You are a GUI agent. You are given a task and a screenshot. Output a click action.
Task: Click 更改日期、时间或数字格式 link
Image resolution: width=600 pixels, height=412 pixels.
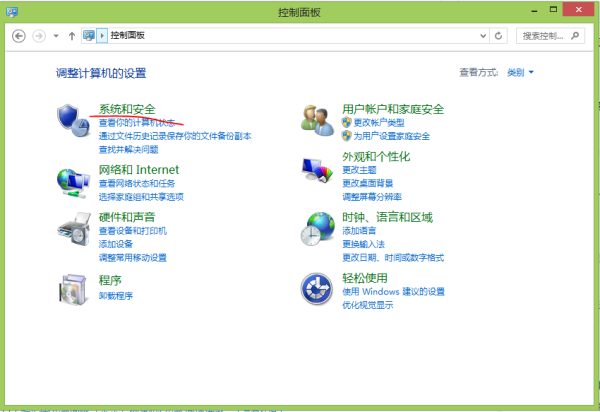[x=393, y=258]
